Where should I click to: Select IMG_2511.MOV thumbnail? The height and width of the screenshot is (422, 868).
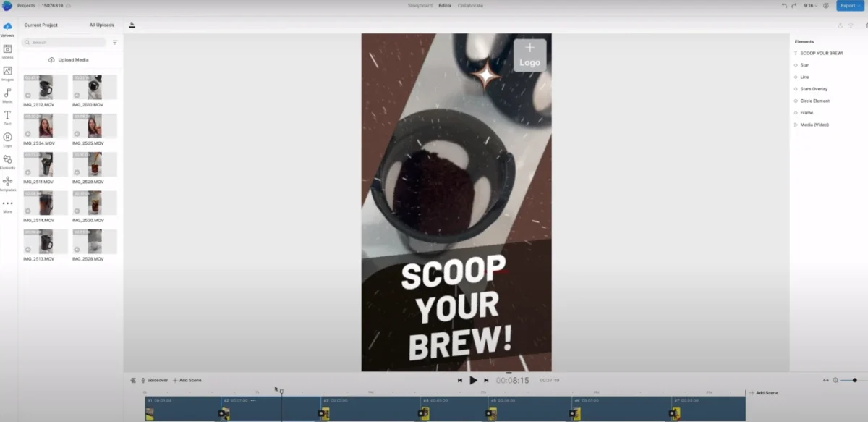coord(45,164)
